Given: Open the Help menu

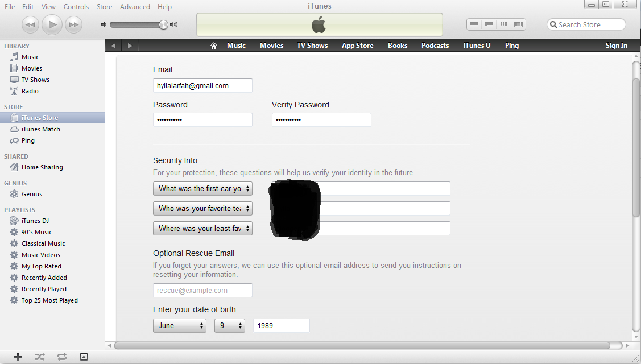Looking at the screenshot, I should [164, 7].
